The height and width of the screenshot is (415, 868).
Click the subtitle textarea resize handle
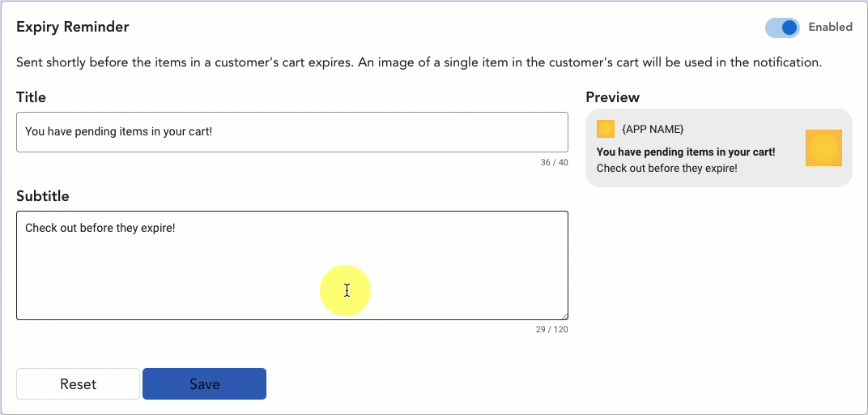pyautogui.click(x=564, y=316)
